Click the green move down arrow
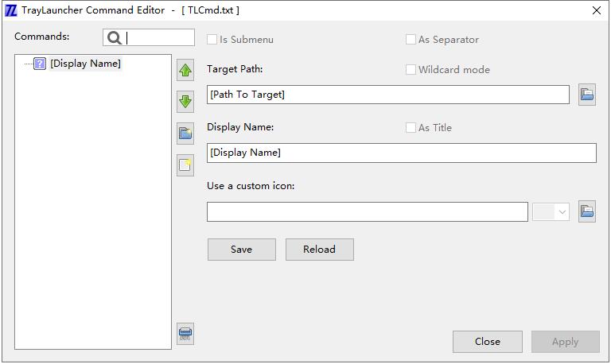Image resolution: width=611 pixels, height=364 pixels. pos(185,102)
